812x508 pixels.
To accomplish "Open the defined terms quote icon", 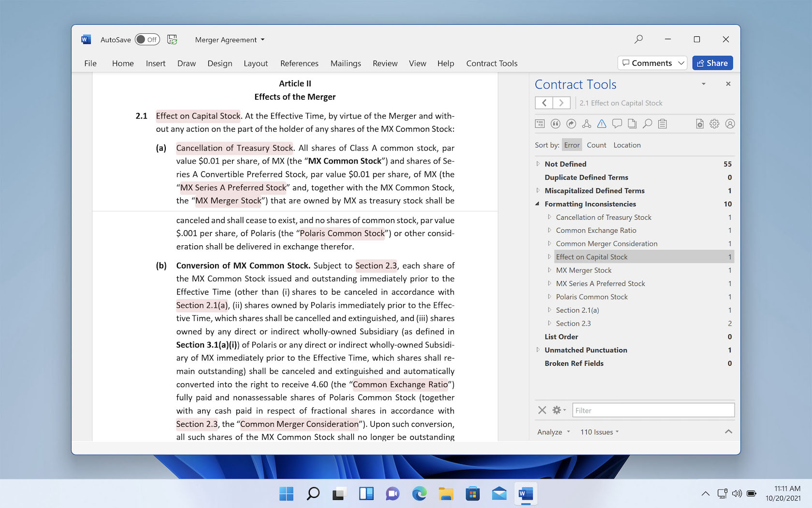I will coord(555,124).
